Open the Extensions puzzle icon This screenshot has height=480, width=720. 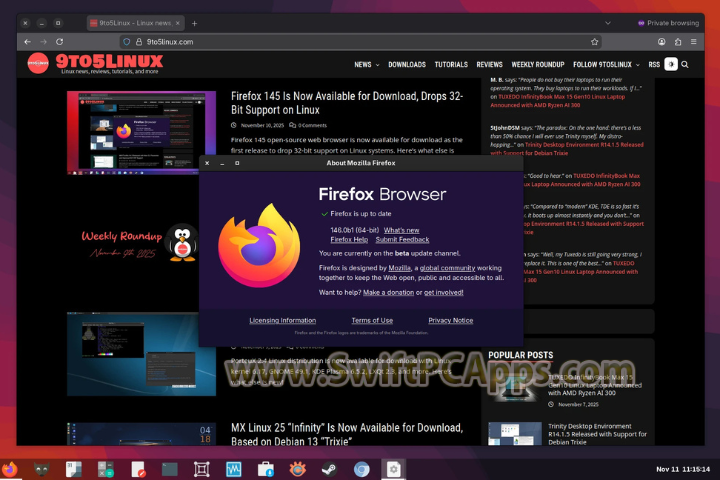click(x=678, y=42)
